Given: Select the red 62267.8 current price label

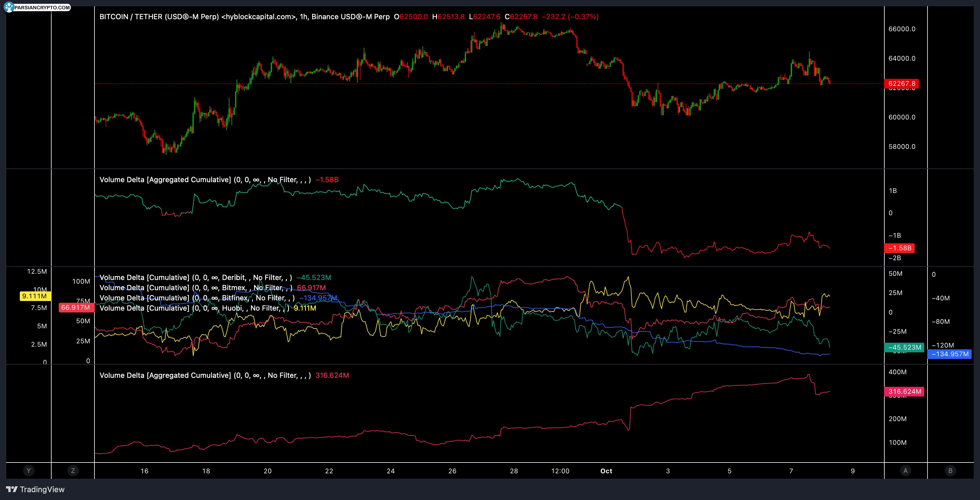Looking at the screenshot, I should pyautogui.click(x=901, y=84).
